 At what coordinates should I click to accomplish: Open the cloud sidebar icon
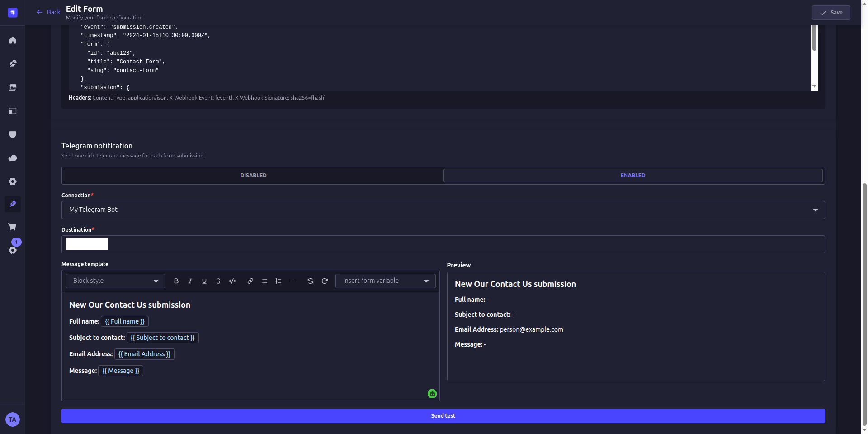pyautogui.click(x=13, y=158)
